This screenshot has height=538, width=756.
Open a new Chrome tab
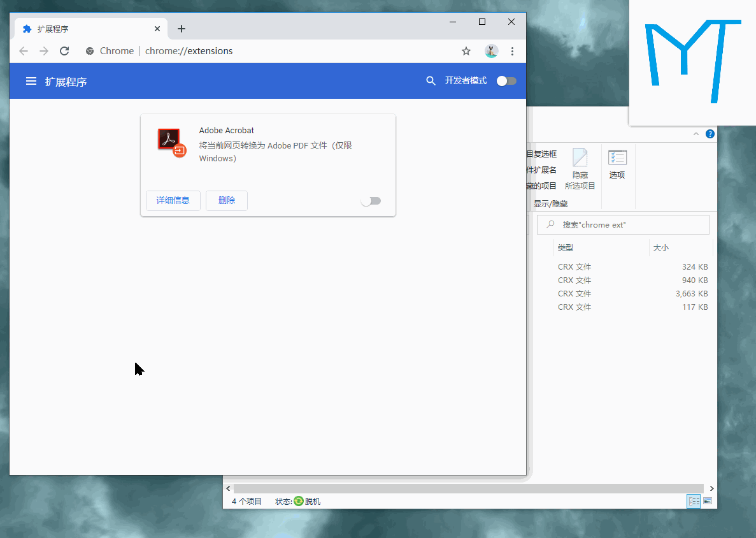click(182, 29)
